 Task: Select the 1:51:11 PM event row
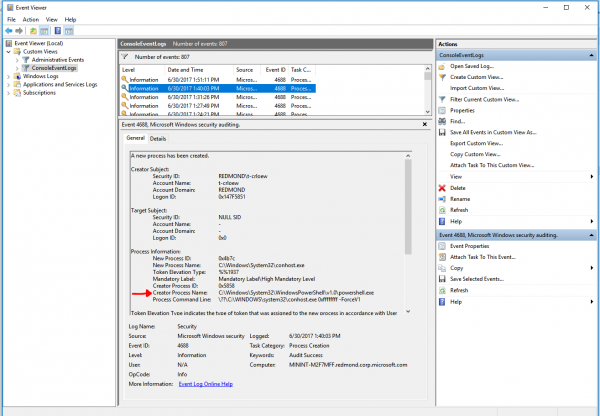click(218, 80)
